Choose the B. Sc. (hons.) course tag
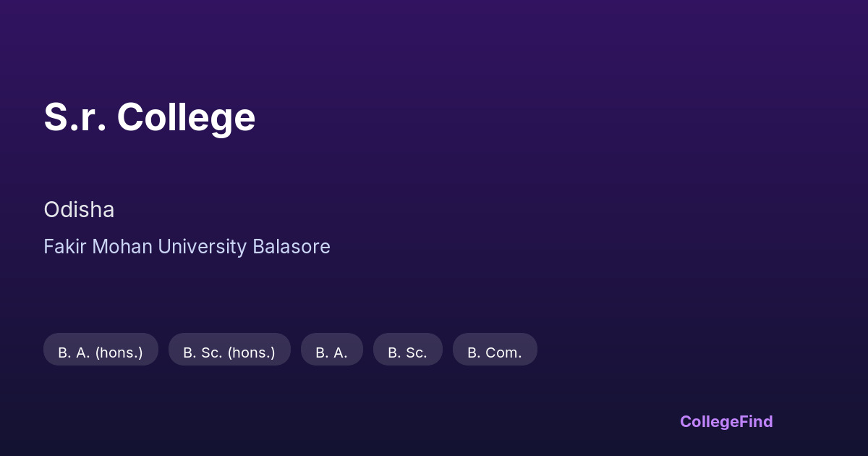This screenshot has height=456, width=868. tap(229, 352)
